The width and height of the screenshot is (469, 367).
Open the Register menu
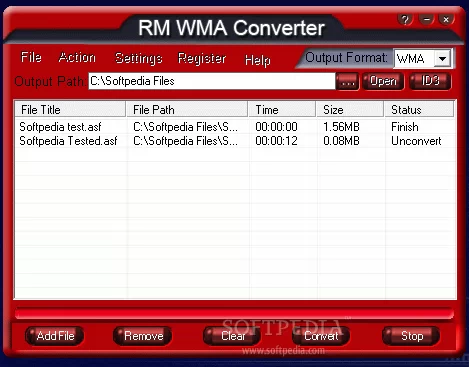[202, 58]
